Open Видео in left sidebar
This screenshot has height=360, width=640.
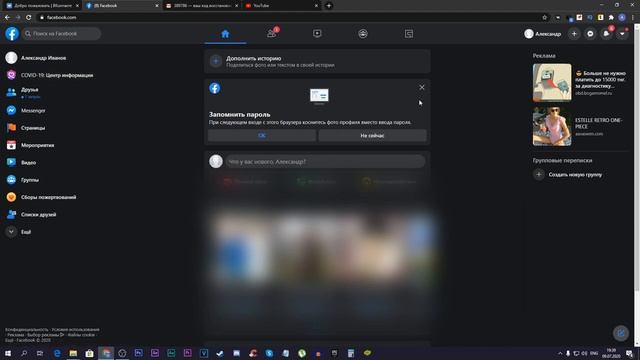click(x=29, y=162)
